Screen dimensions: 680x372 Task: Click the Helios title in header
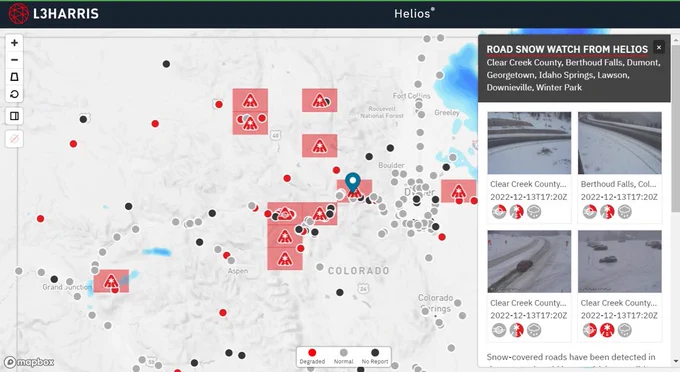(x=414, y=13)
